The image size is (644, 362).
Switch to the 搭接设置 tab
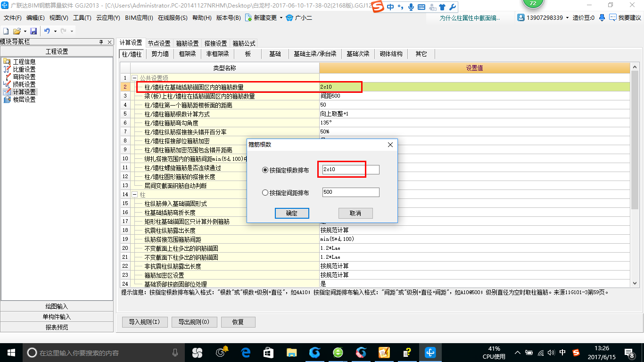[215, 43]
